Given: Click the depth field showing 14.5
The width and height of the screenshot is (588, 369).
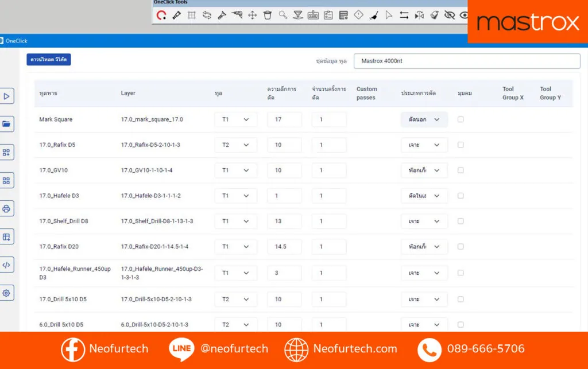Looking at the screenshot, I should pos(285,247).
